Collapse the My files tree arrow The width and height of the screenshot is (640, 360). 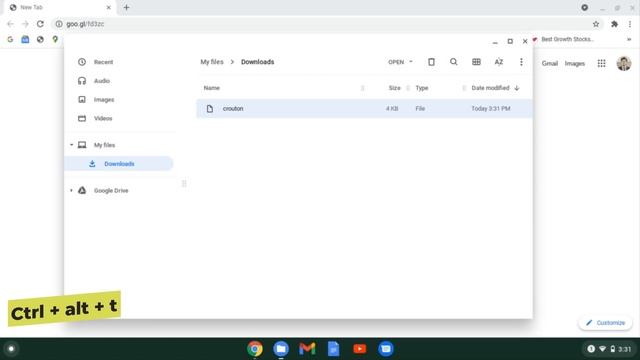[71, 145]
